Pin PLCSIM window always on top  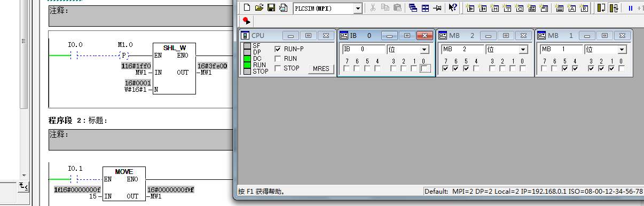click(437, 8)
